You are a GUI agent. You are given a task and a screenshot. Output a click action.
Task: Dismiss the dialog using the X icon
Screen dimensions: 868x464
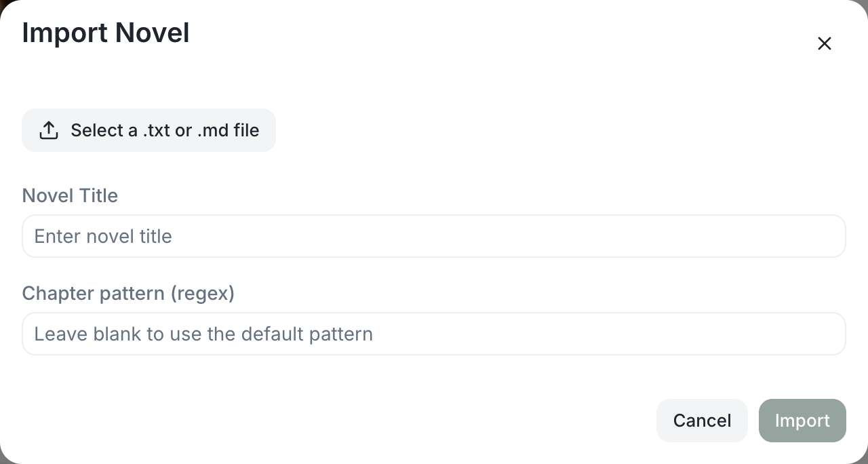click(x=824, y=43)
